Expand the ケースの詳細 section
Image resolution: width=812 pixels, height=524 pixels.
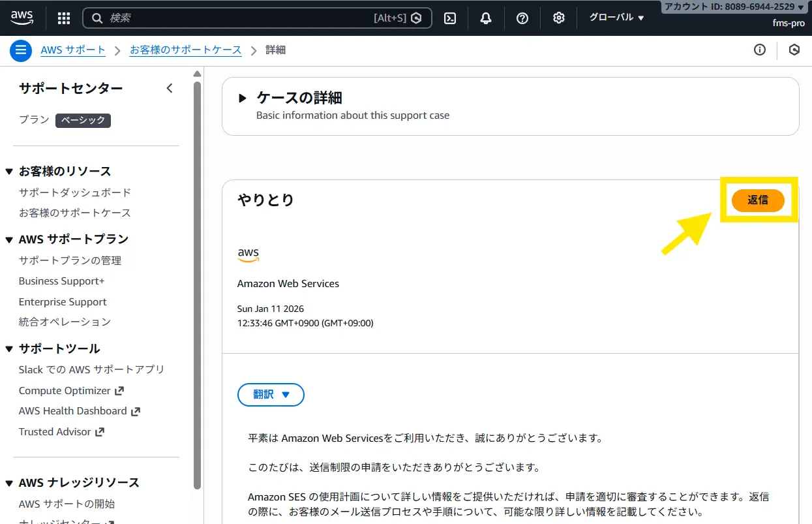[243, 99]
